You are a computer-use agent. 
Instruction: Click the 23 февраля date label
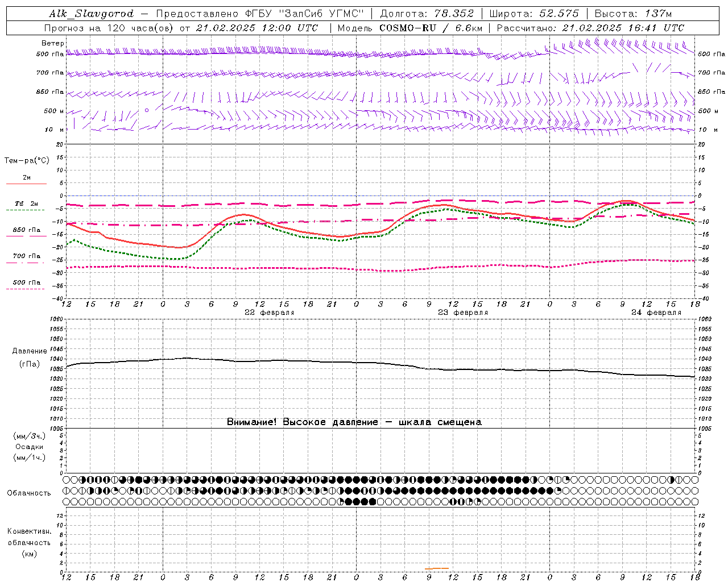click(463, 313)
